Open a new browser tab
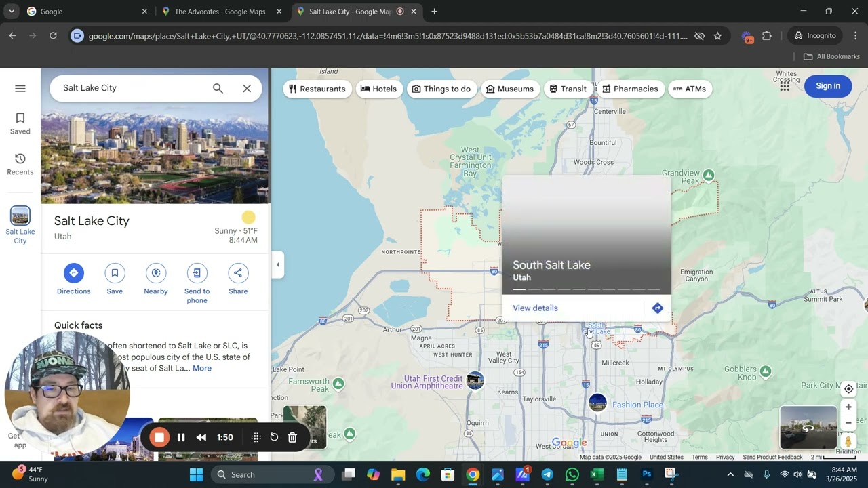868x488 pixels. tap(435, 12)
